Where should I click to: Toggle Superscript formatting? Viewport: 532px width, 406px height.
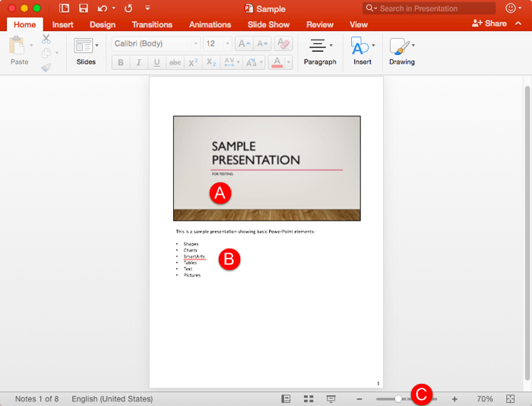coord(193,62)
